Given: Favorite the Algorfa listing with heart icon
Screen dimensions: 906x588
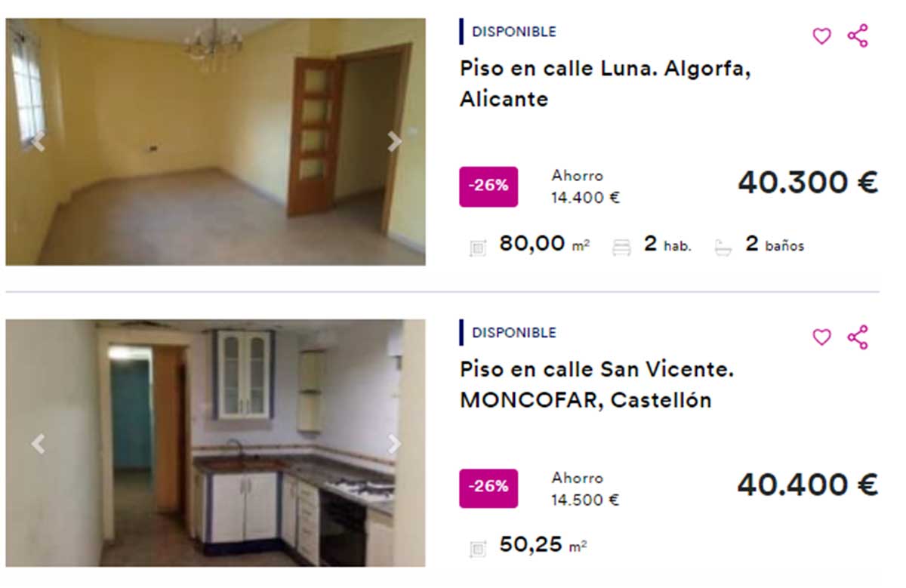Looking at the screenshot, I should [821, 36].
